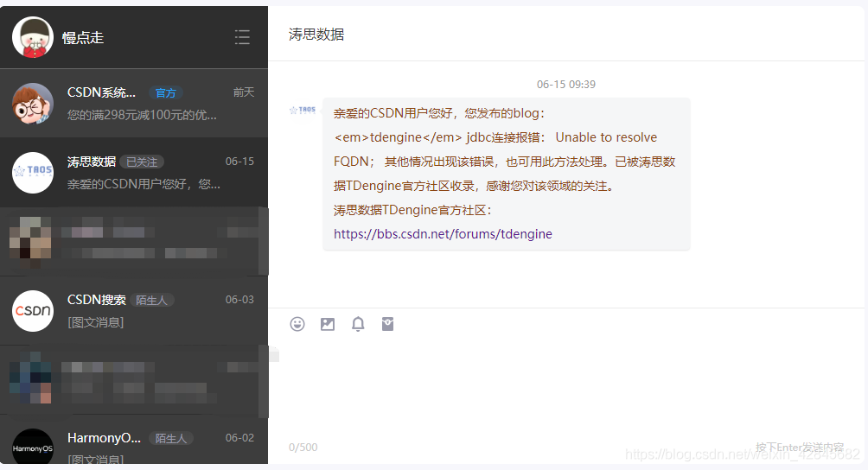
Task: Click the message text input area
Action: (x=566, y=387)
